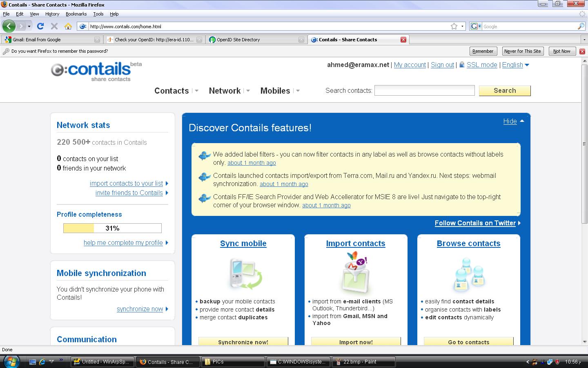Viewport: 588px width, 368px height.
Task: Go to the browser Home icon
Action: click(68, 26)
